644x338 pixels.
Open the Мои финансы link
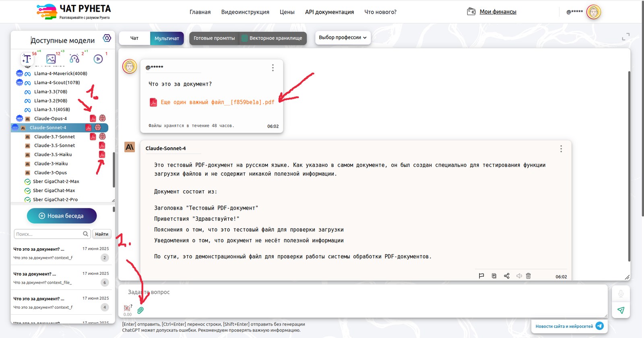[x=498, y=12]
